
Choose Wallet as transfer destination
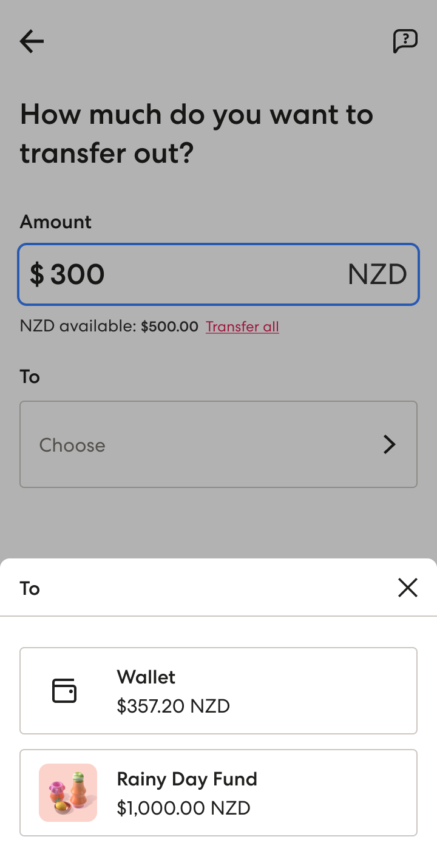pos(218,691)
